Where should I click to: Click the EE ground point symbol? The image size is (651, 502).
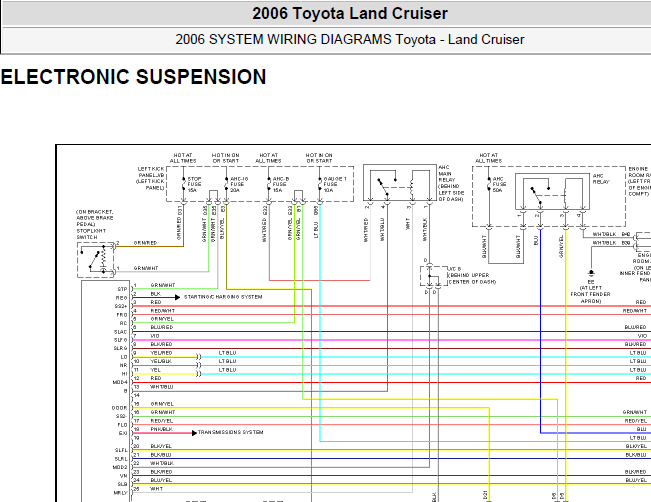tap(591, 274)
